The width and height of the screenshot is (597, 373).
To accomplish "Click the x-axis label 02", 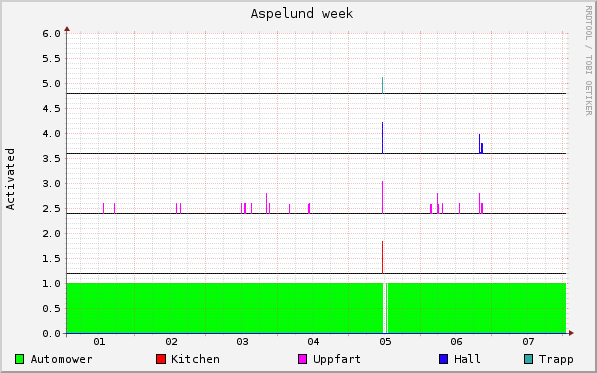I will tap(171, 342).
